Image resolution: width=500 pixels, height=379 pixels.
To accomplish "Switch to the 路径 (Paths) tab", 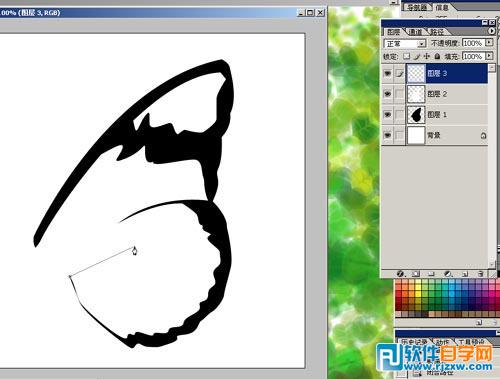I will pyautogui.click(x=437, y=32).
